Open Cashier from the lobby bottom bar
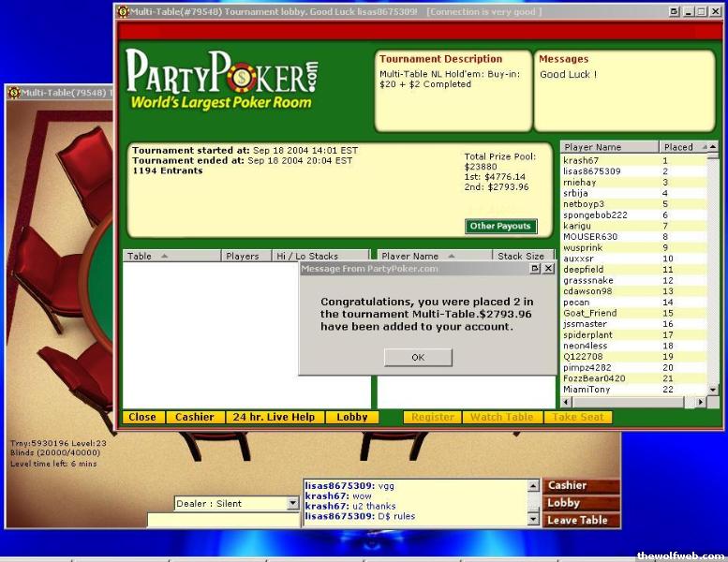The height and width of the screenshot is (562, 728). tap(195, 417)
